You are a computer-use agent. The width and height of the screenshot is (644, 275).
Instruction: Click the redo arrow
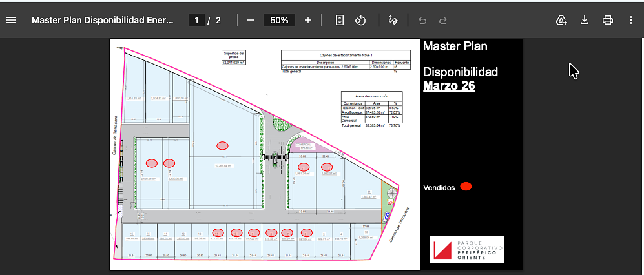[443, 20]
